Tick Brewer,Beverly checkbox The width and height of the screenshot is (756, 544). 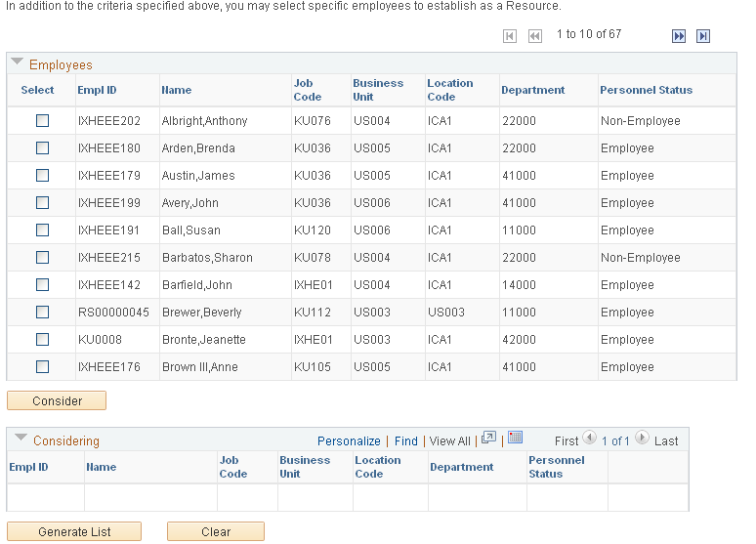[42, 312]
